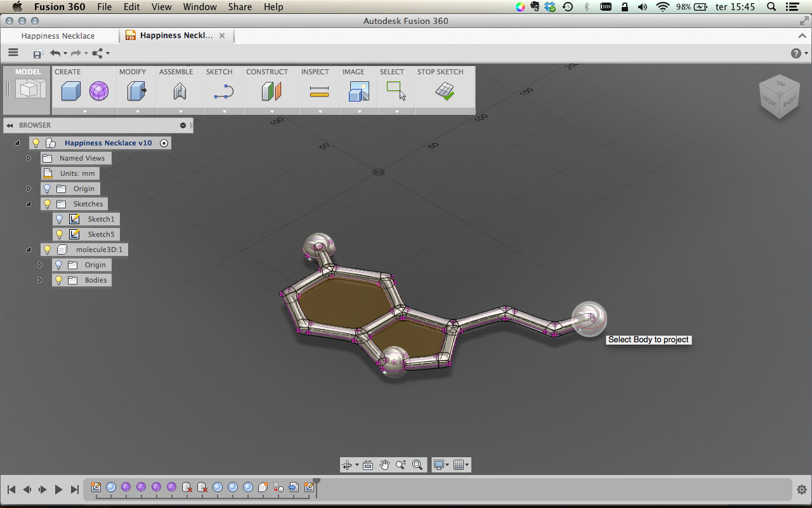Activate Happiness Necklace v10 radio button
The width and height of the screenshot is (812, 508).
pyautogui.click(x=164, y=143)
